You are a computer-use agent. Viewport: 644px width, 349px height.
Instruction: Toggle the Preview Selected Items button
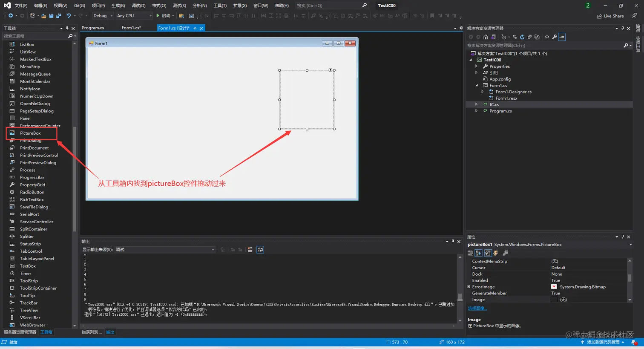point(562,37)
